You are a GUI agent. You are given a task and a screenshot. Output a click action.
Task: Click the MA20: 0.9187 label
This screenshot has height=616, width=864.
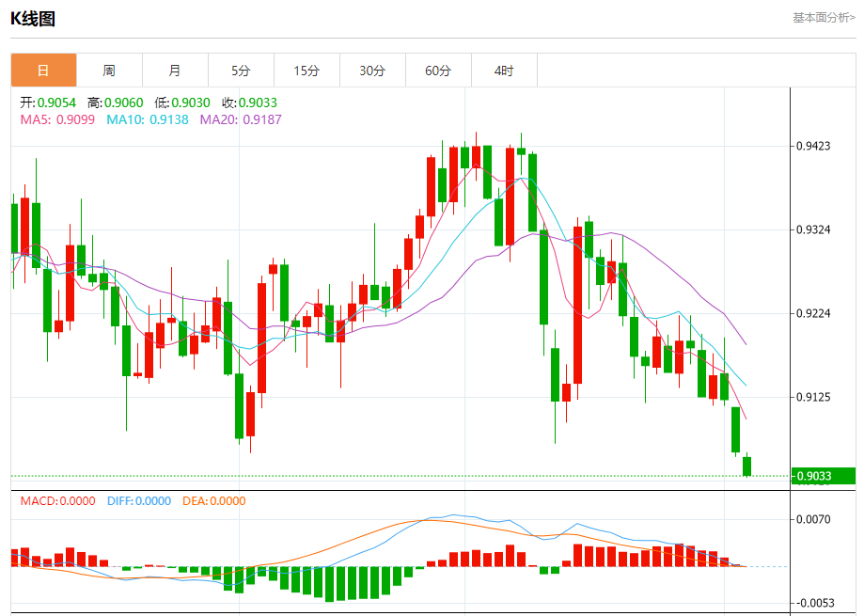(x=241, y=119)
